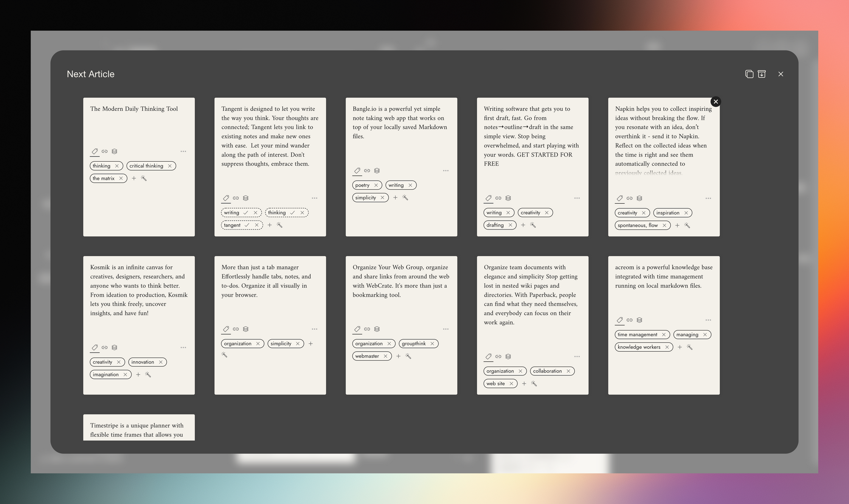Viewport: 849px width, 504px height.
Task: Click stack icon on Modern Daily Thinking Tool card
Action: 115,151
